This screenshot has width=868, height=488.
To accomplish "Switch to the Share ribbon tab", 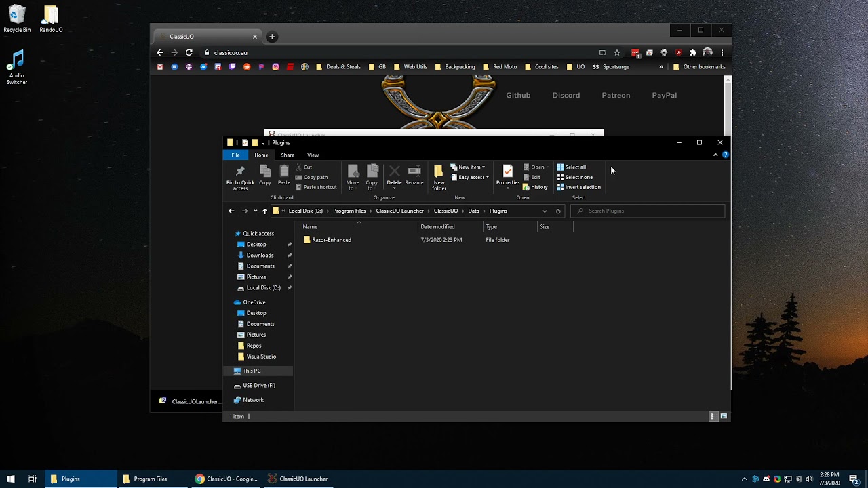I will pyautogui.click(x=288, y=155).
